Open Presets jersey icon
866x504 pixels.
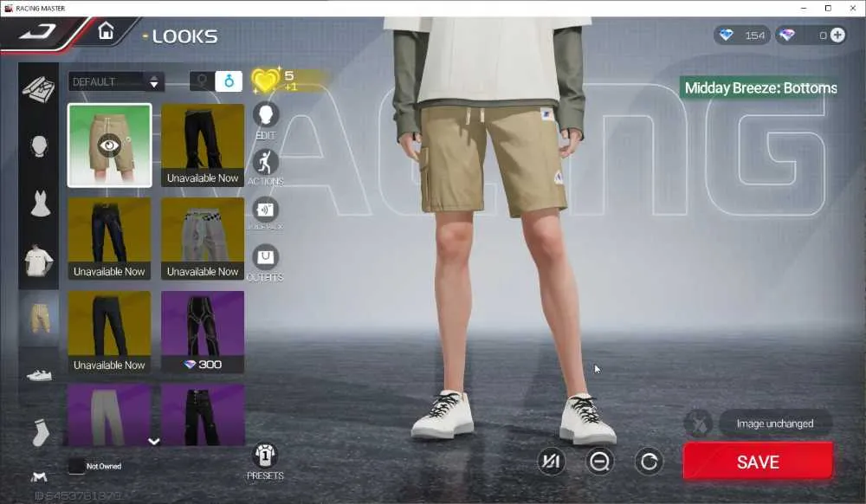pos(266,456)
